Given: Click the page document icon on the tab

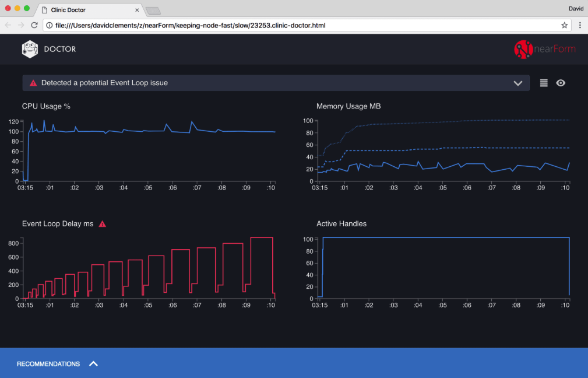Looking at the screenshot, I should pyautogui.click(x=44, y=10).
